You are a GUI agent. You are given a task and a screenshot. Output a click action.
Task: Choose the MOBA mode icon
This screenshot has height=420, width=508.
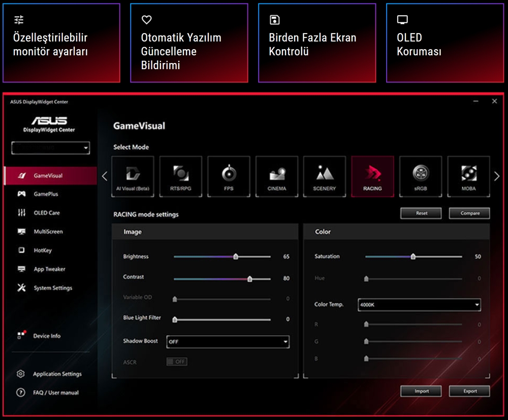pos(468,176)
